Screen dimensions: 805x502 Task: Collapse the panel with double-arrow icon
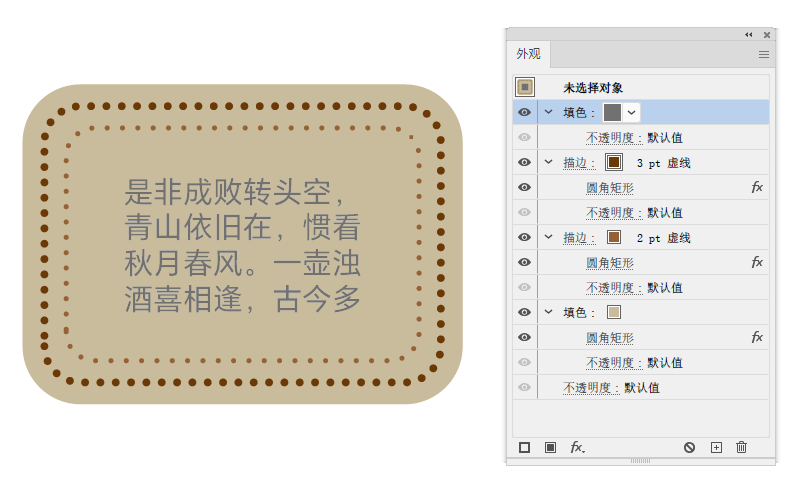(749, 34)
